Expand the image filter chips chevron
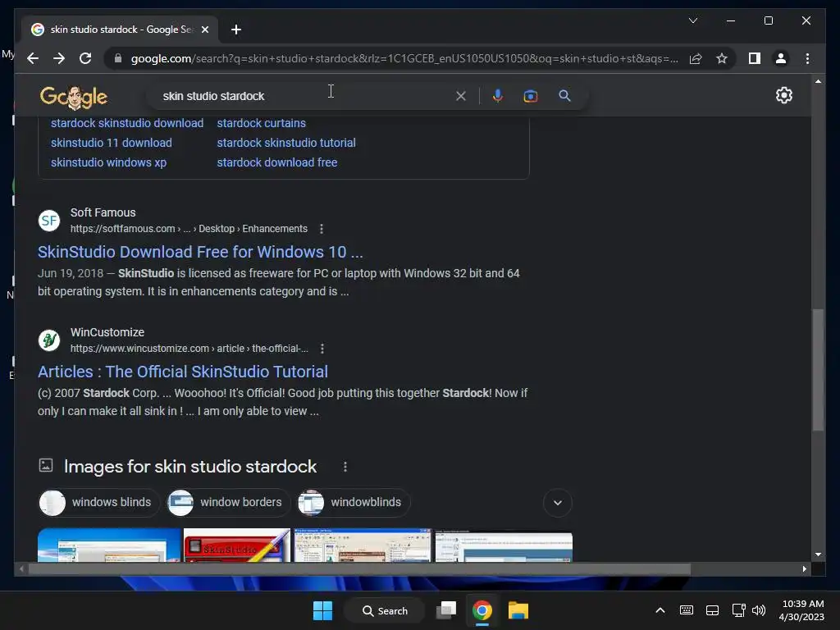This screenshot has height=630, width=840. 558,503
